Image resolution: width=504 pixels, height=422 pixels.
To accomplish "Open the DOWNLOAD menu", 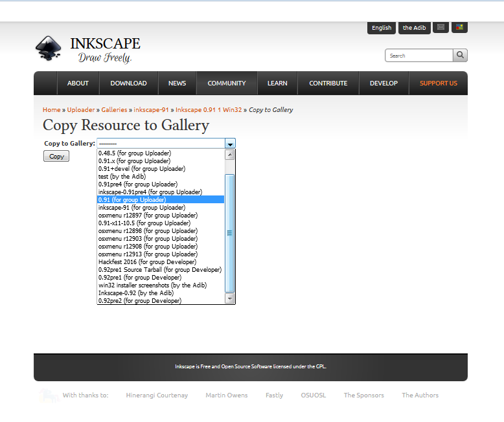I will pos(128,83).
